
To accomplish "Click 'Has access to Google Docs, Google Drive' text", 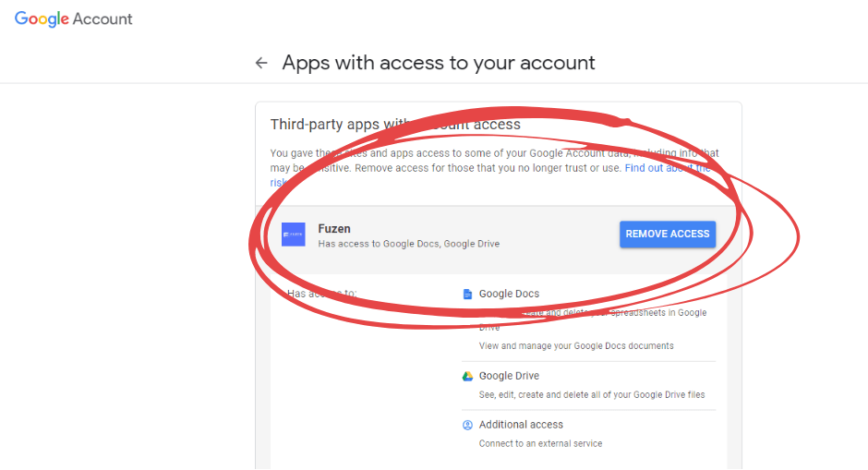I will point(408,244).
